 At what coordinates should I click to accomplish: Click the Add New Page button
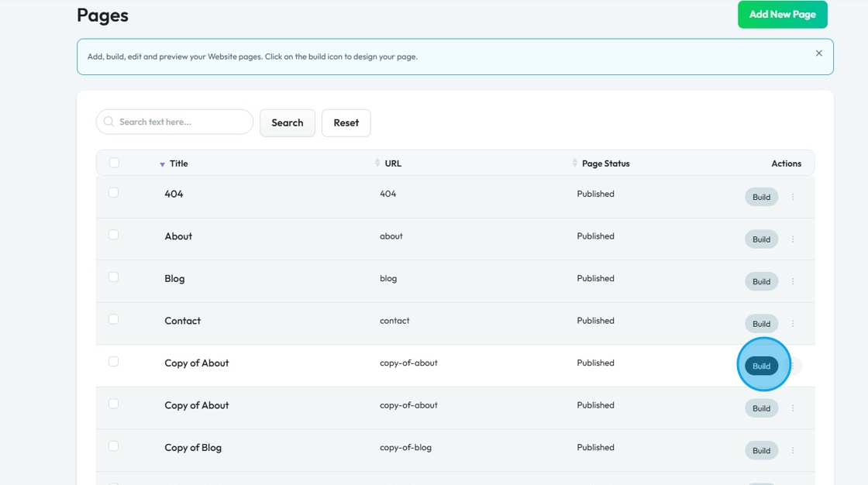pos(782,15)
